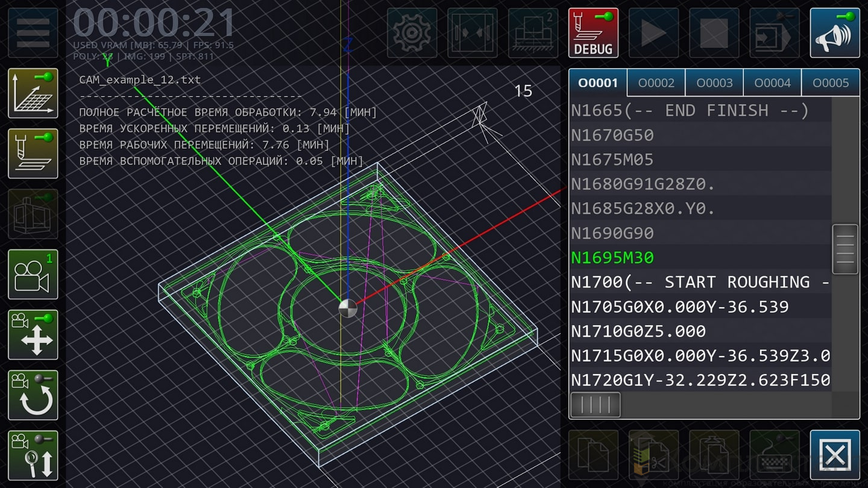Toggle the DEBUG mode button
This screenshot has width=868, height=488.
593,33
